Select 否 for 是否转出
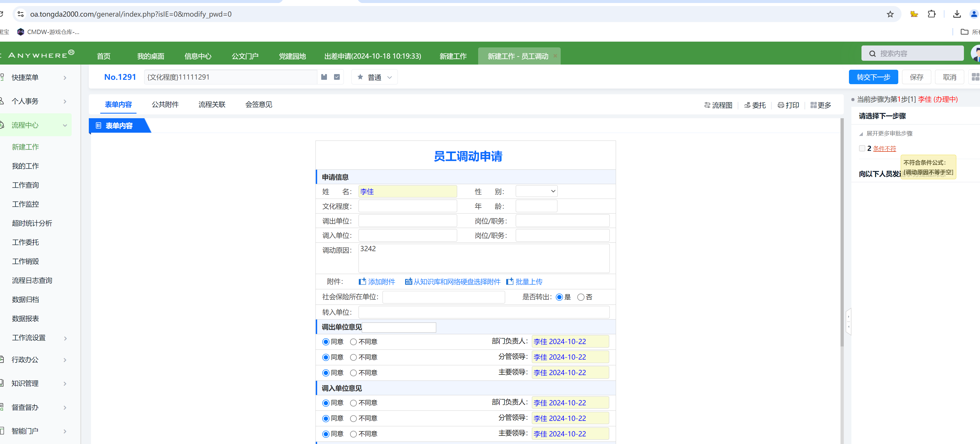The image size is (980, 444). coord(581,297)
